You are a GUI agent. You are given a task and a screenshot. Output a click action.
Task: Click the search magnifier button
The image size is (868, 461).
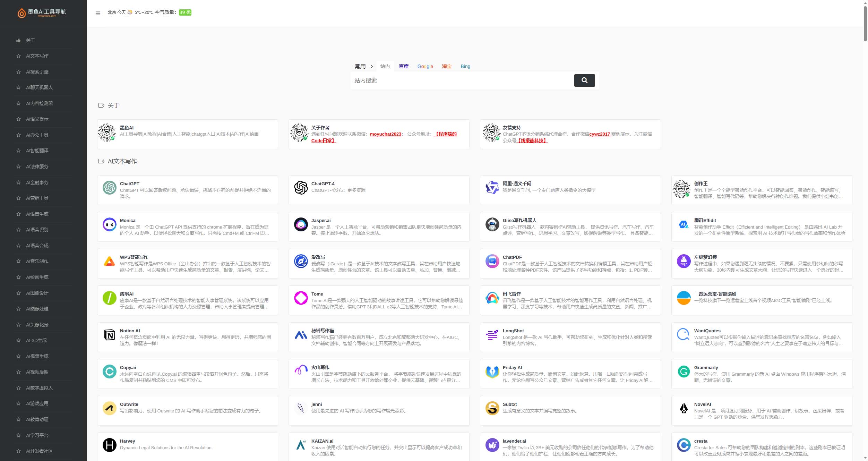[x=585, y=80]
